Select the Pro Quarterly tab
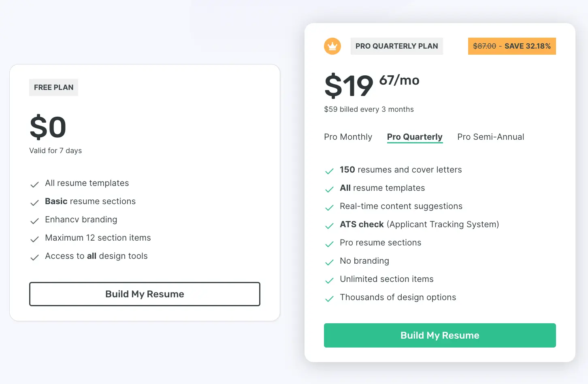This screenshot has height=384, width=588. click(415, 137)
